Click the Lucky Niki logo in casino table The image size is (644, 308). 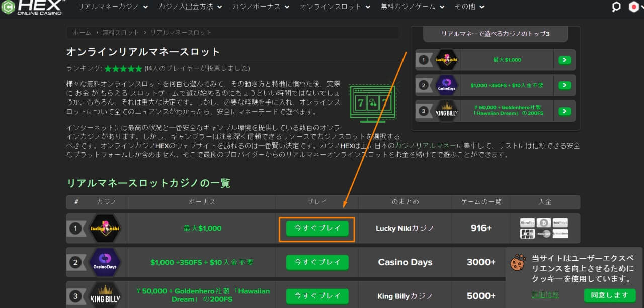105,228
